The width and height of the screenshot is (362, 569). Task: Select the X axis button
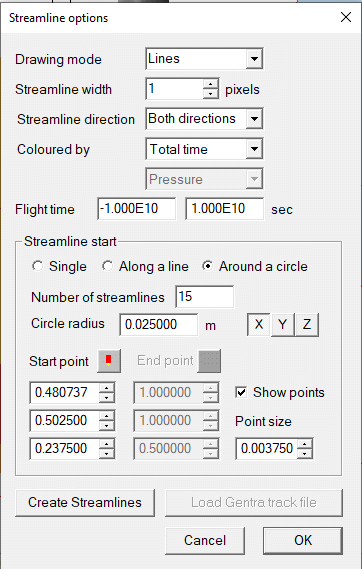(259, 324)
